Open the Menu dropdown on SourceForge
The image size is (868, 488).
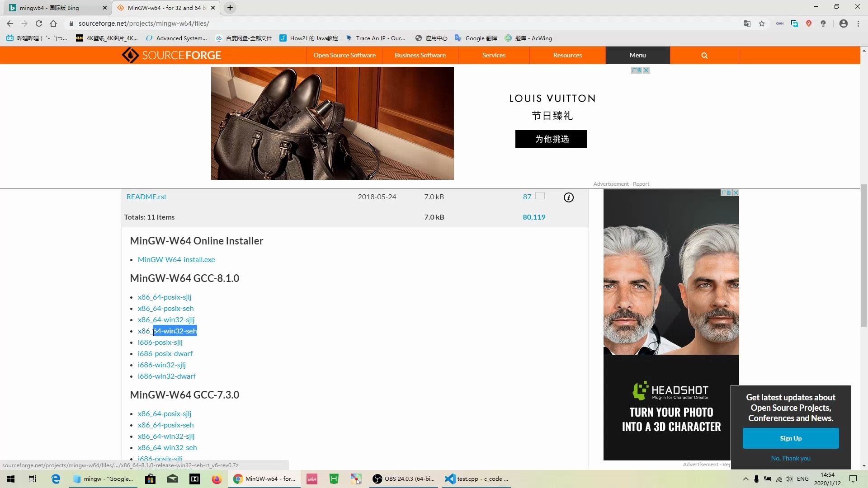tap(637, 55)
